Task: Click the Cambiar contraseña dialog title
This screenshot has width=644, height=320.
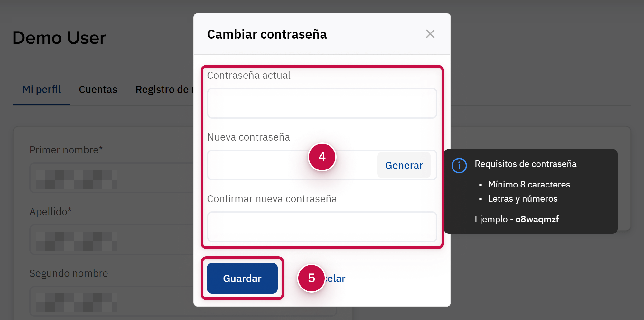Action: click(267, 34)
